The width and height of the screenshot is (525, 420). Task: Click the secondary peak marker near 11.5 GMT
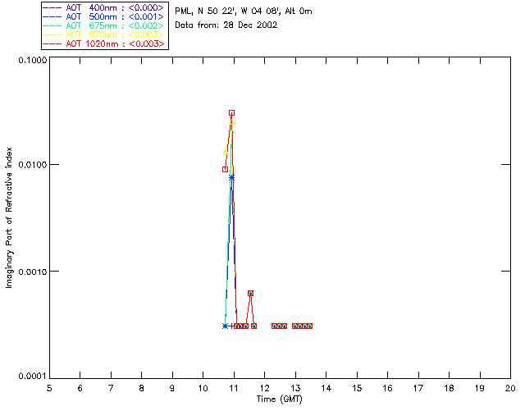[x=250, y=294]
